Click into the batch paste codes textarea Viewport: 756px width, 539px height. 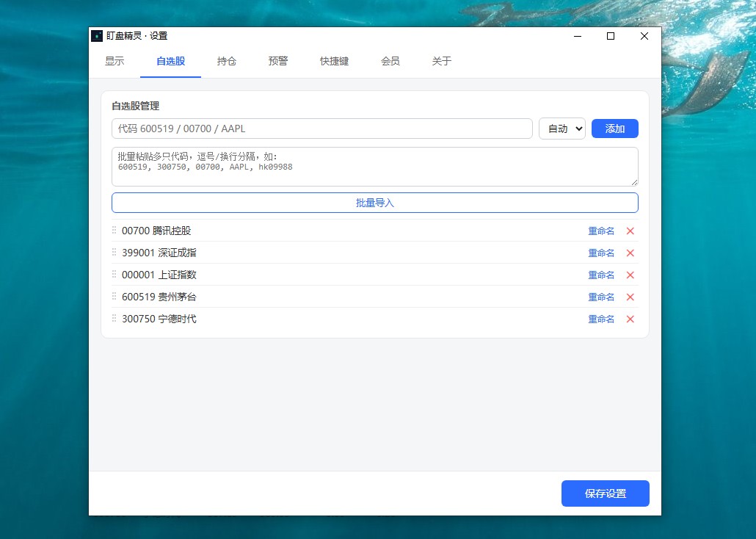click(374, 167)
